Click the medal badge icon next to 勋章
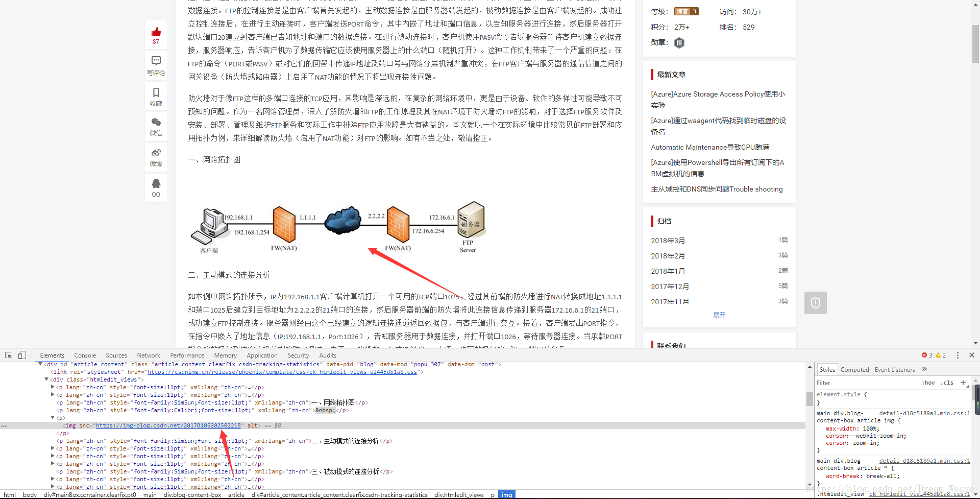 coord(679,43)
